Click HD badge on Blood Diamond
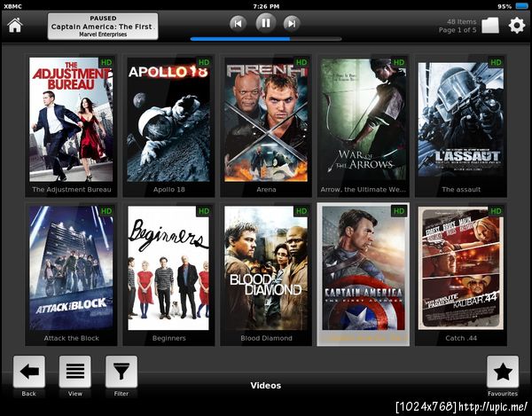Viewport: 532px width, 416px height. click(301, 211)
